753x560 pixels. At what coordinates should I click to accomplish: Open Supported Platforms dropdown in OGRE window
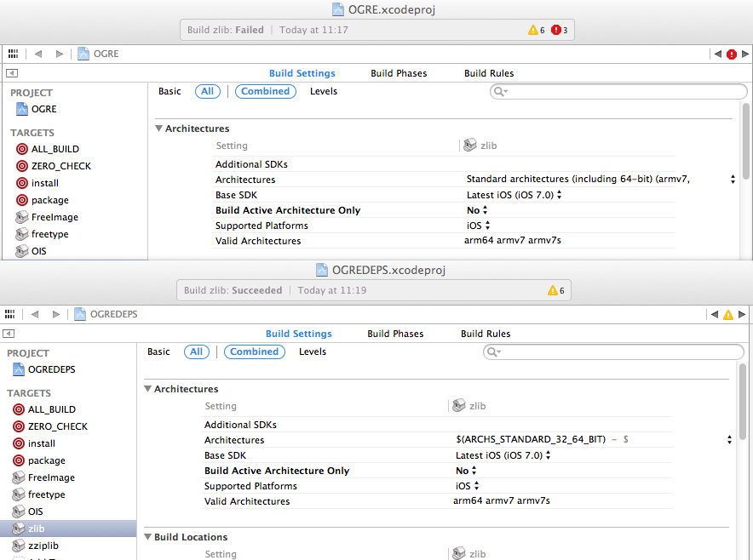(x=488, y=225)
